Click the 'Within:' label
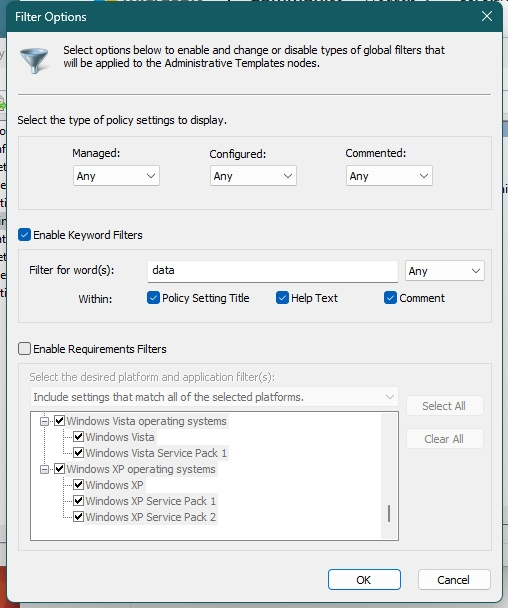 [x=95, y=299]
